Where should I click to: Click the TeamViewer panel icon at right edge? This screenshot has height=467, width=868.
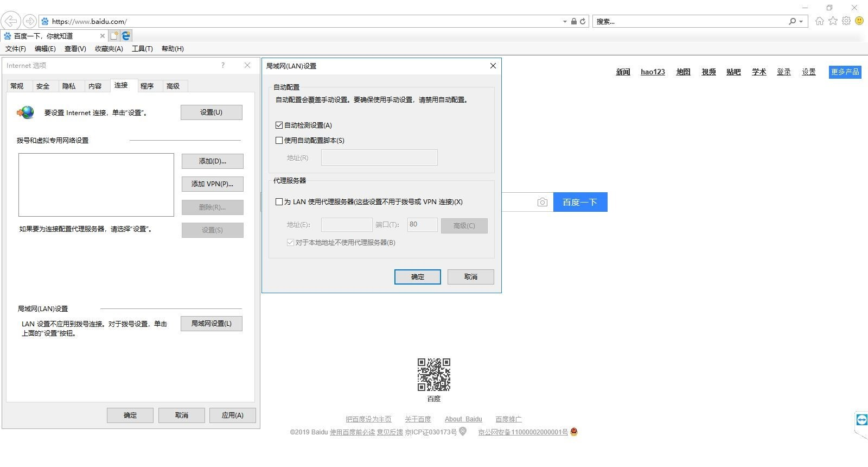(x=861, y=420)
